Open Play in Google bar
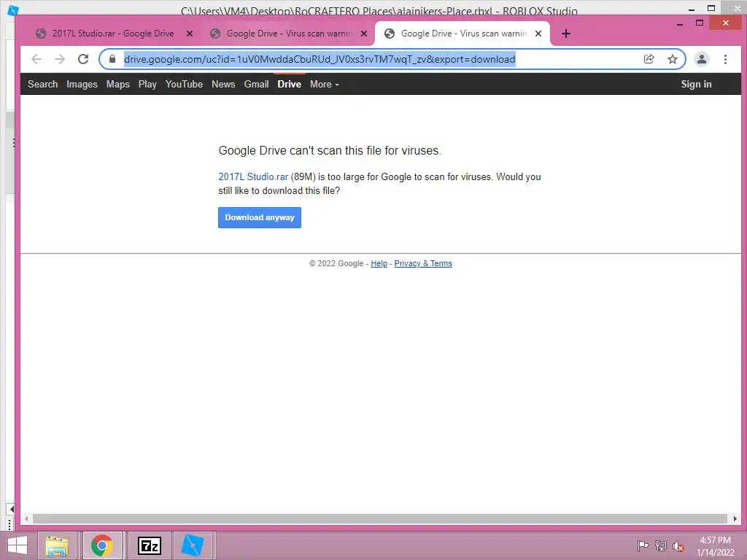747x560 pixels. [147, 85]
